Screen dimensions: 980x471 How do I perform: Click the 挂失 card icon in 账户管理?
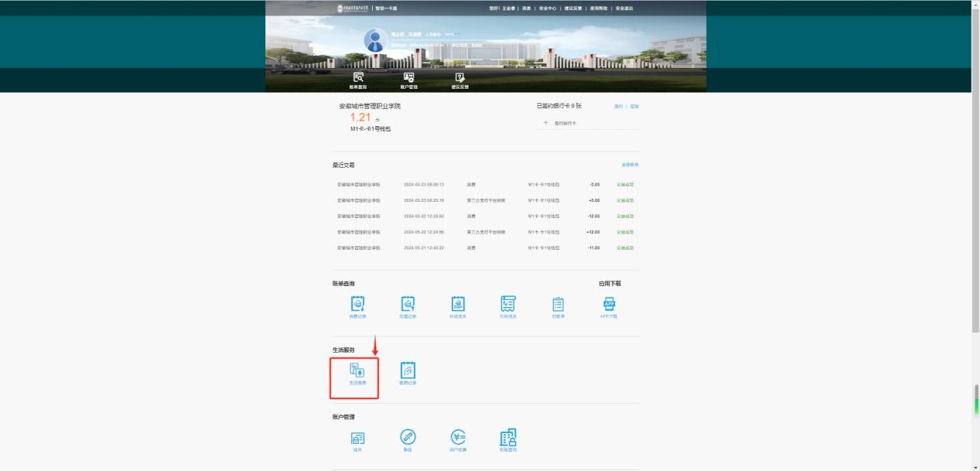coord(357,439)
